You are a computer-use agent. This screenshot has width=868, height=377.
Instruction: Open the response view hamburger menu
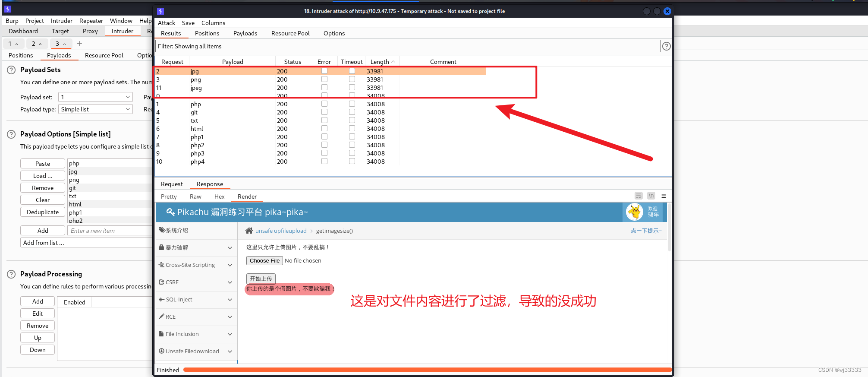tap(664, 196)
